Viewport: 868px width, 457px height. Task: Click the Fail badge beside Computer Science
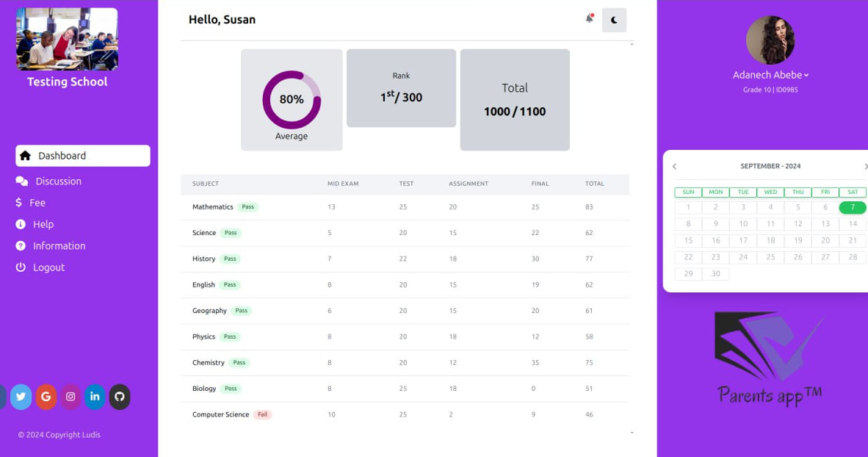tap(262, 414)
